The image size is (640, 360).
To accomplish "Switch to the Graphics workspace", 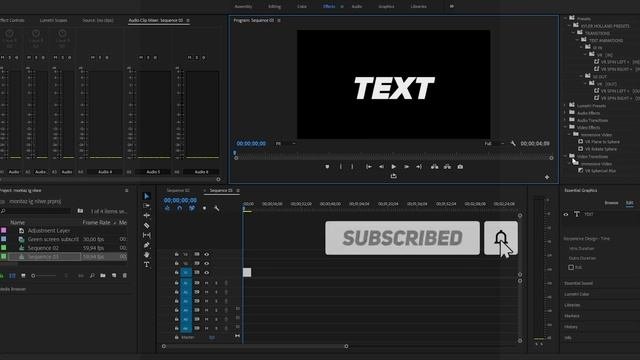I will [x=386, y=7].
